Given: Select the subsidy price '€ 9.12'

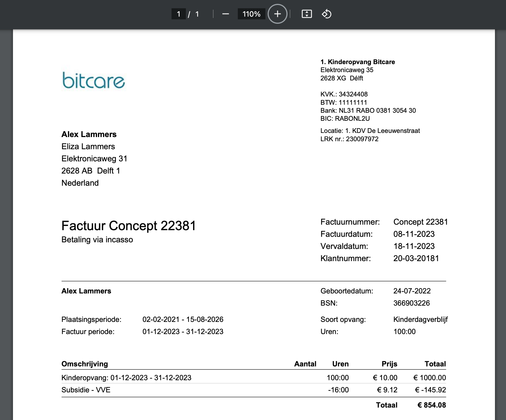Looking at the screenshot, I should point(387,390).
